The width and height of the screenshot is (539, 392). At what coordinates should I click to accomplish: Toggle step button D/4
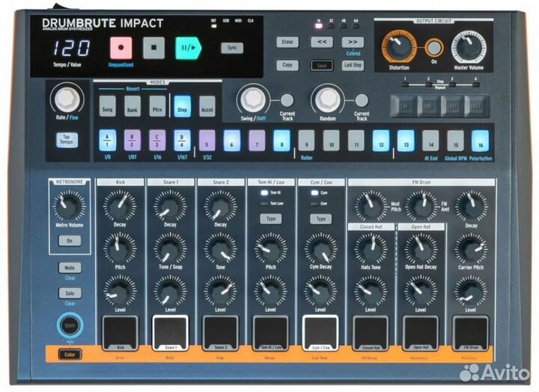[182, 140]
